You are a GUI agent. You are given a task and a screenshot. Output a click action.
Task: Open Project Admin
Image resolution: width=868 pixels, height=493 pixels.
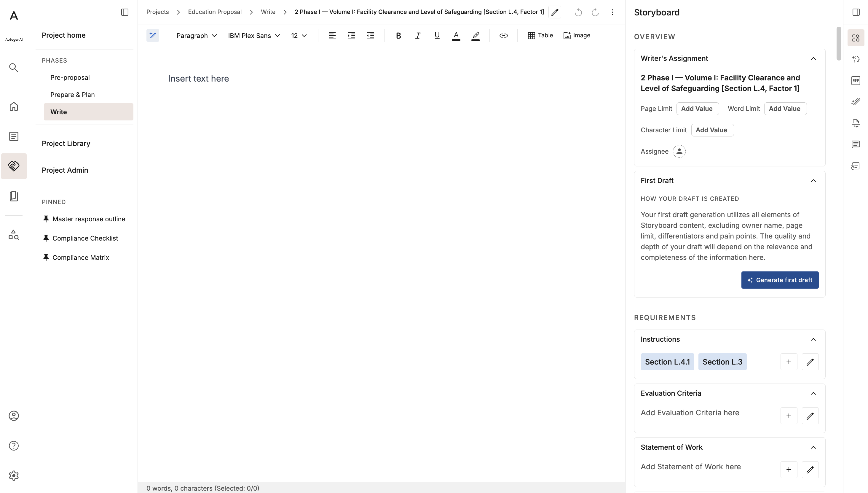point(65,170)
